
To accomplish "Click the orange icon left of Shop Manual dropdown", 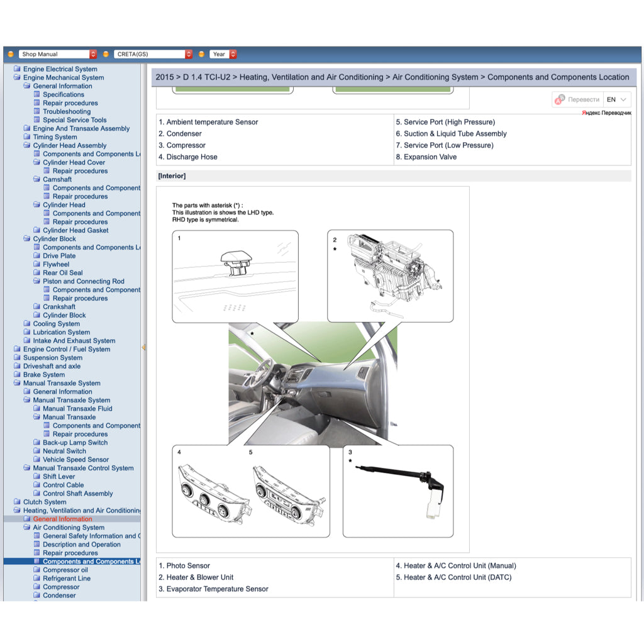I will pyautogui.click(x=10, y=54).
